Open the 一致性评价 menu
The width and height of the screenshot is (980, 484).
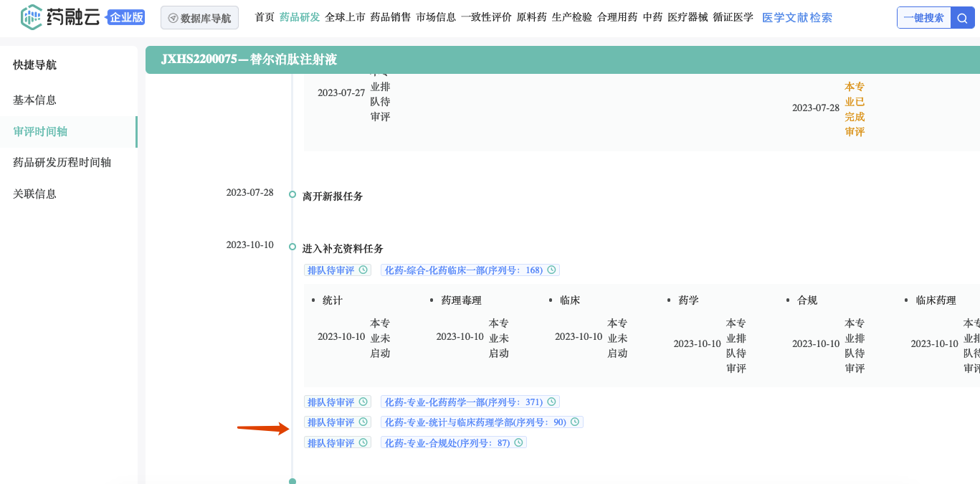486,17
